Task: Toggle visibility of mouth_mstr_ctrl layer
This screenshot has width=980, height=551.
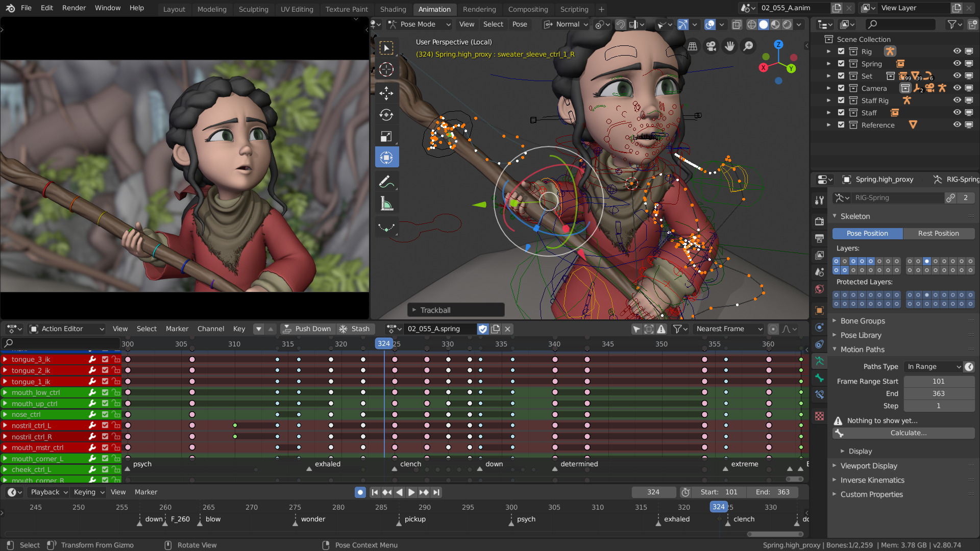Action: (x=104, y=447)
